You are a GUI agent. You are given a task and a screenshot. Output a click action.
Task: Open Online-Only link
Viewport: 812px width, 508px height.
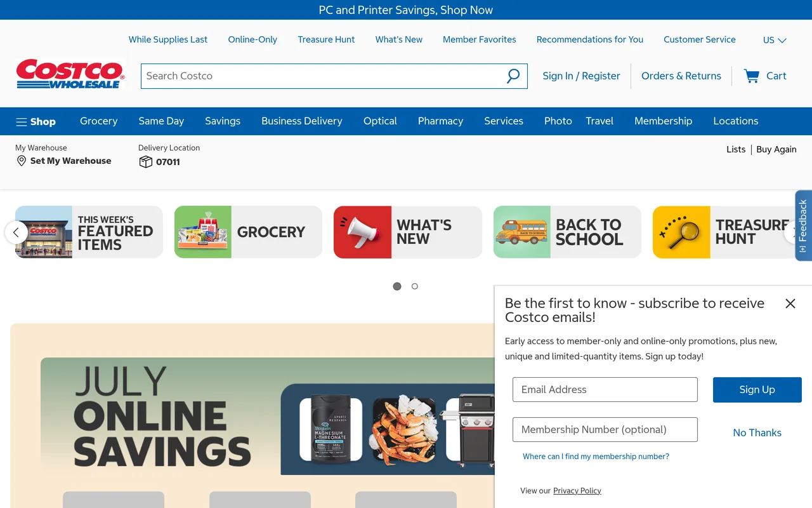(252, 39)
